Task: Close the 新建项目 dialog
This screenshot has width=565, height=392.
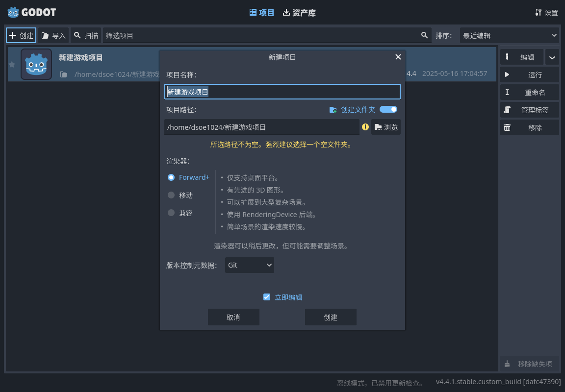Action: (398, 57)
